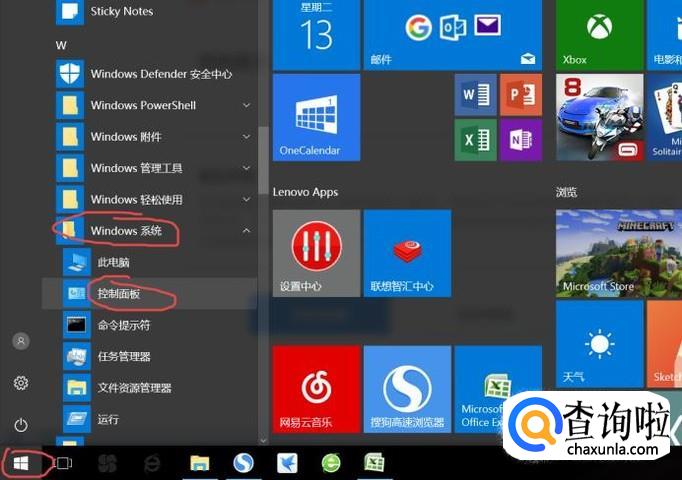Viewport: 682px width, 480px height.
Task: Collapse the Windows 系统 folder chevron
Action: click(246, 230)
